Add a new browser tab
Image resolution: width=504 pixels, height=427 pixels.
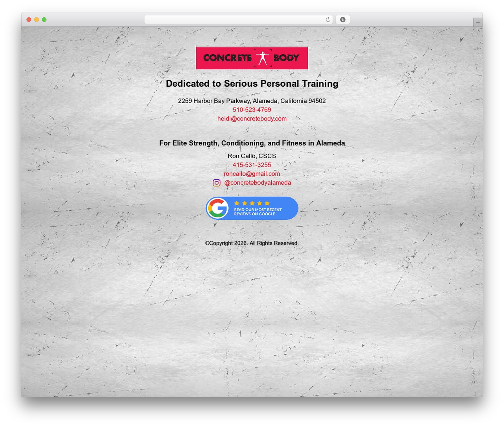478,22
